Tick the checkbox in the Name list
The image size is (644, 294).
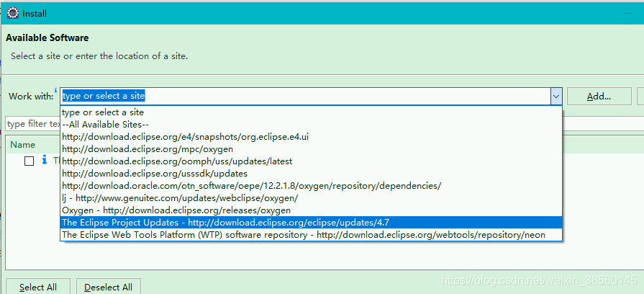(30, 161)
